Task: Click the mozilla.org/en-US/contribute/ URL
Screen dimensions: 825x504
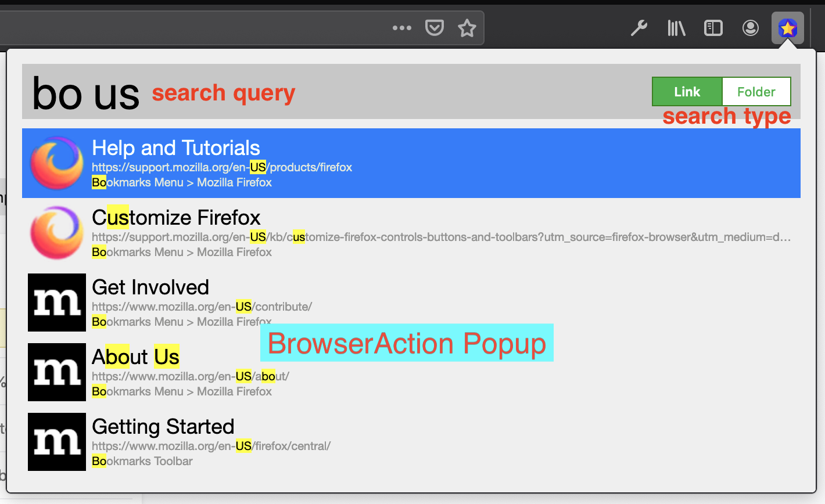Action: (202, 307)
